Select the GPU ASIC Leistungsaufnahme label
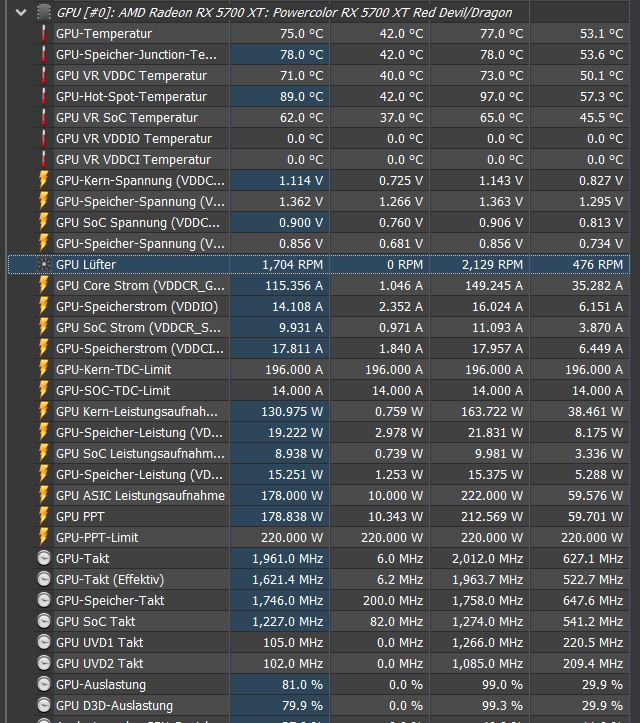This screenshot has width=640, height=723. pos(140,496)
